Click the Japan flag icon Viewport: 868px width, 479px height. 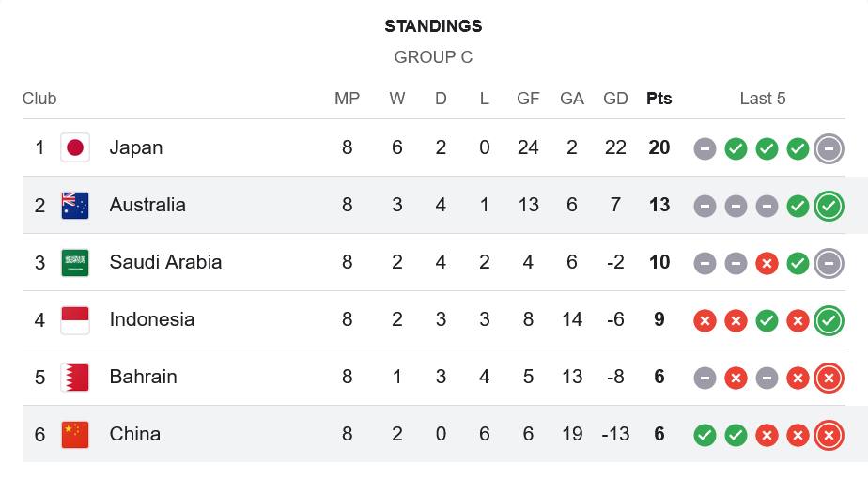click(75, 147)
